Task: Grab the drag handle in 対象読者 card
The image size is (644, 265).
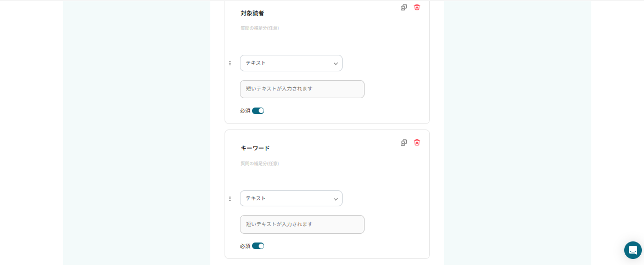Action: (x=230, y=63)
